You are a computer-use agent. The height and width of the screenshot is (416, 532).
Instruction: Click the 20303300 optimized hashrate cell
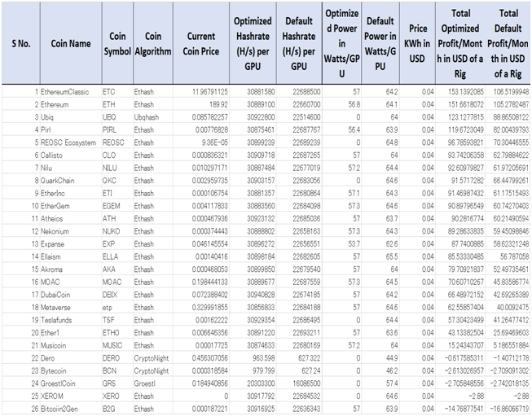[x=253, y=383]
